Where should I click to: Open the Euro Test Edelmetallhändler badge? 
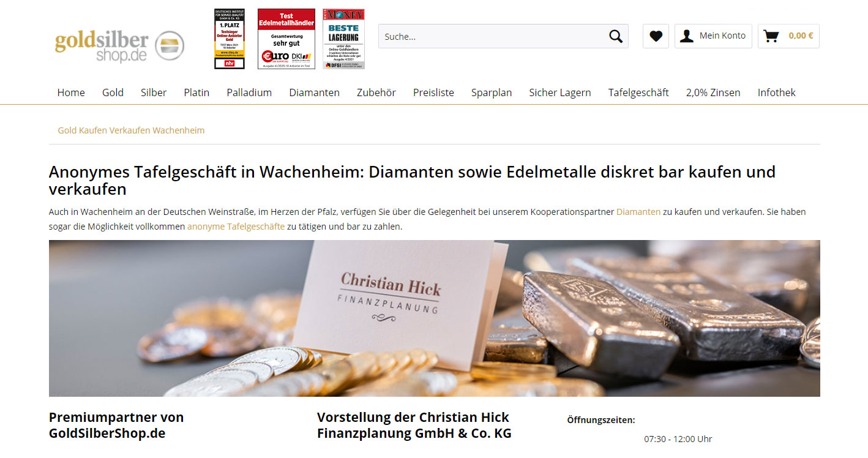tap(286, 39)
